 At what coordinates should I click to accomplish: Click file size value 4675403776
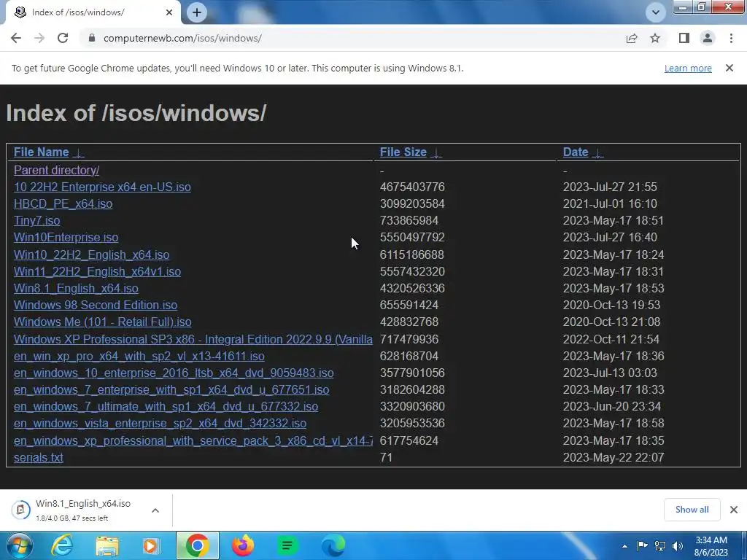[413, 187]
